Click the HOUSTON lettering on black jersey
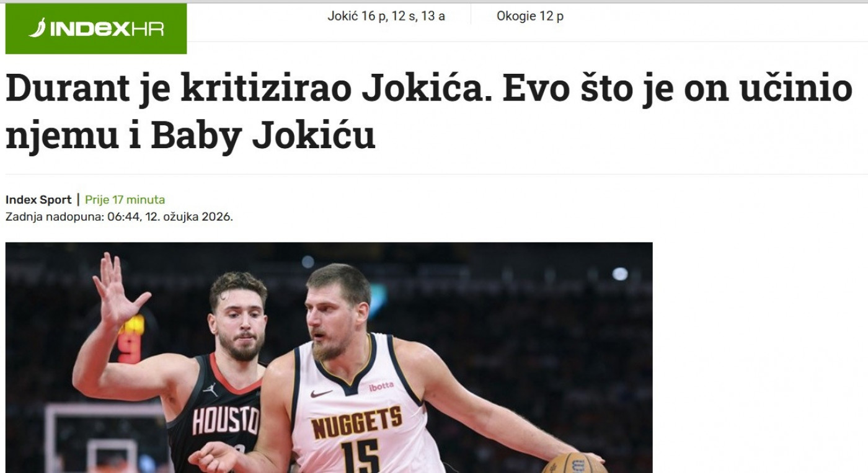The height and width of the screenshot is (473, 868). (x=225, y=421)
